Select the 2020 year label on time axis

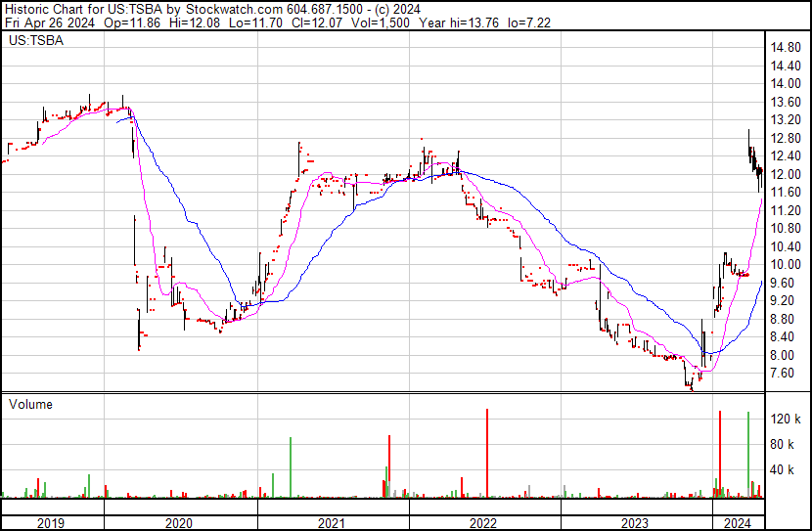179,523
